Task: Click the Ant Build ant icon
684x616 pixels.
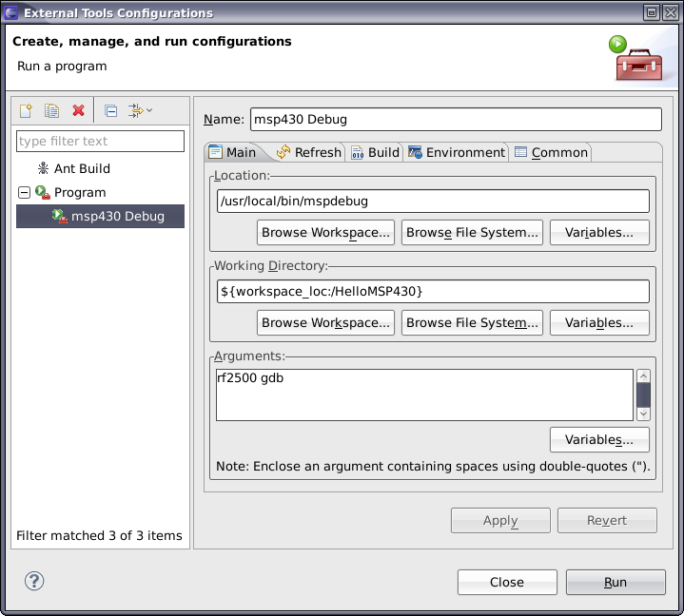Action: (x=43, y=168)
